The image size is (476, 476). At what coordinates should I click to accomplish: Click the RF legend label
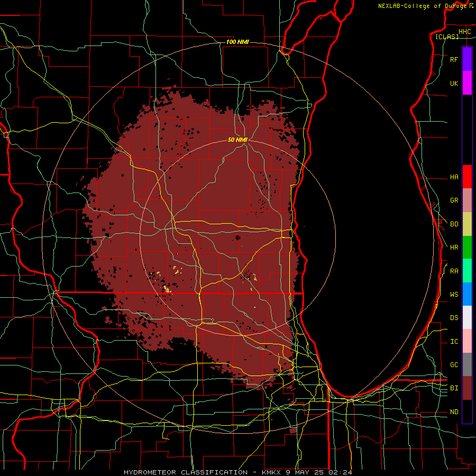pyautogui.click(x=454, y=59)
